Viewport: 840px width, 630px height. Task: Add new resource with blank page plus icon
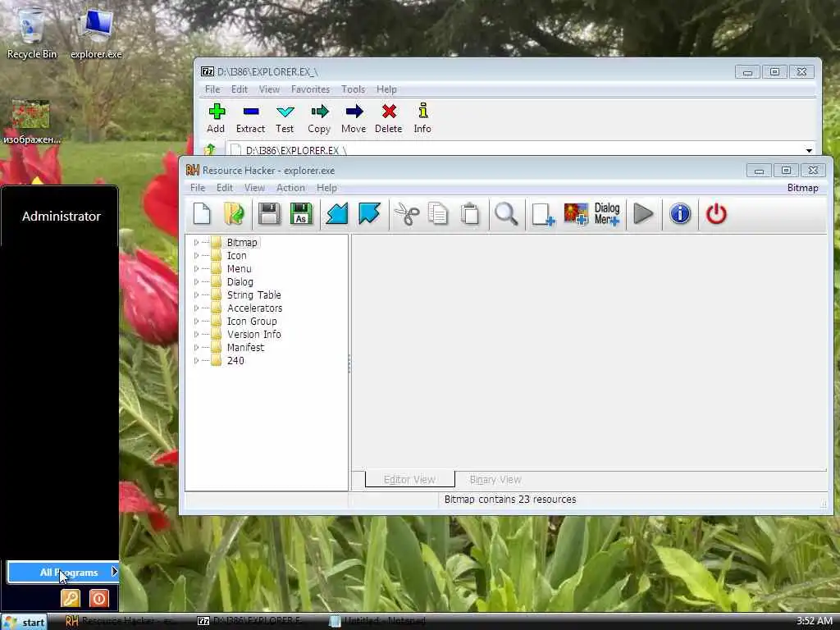pyautogui.click(x=543, y=214)
